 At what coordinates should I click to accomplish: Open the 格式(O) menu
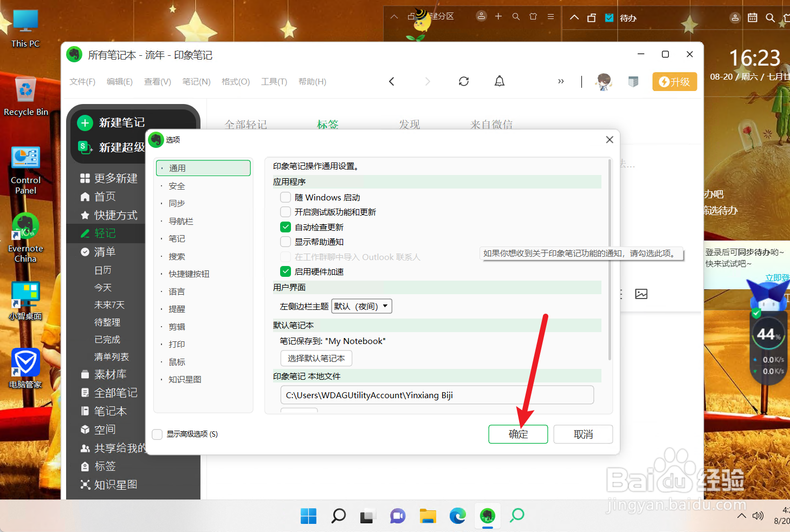tap(236, 82)
